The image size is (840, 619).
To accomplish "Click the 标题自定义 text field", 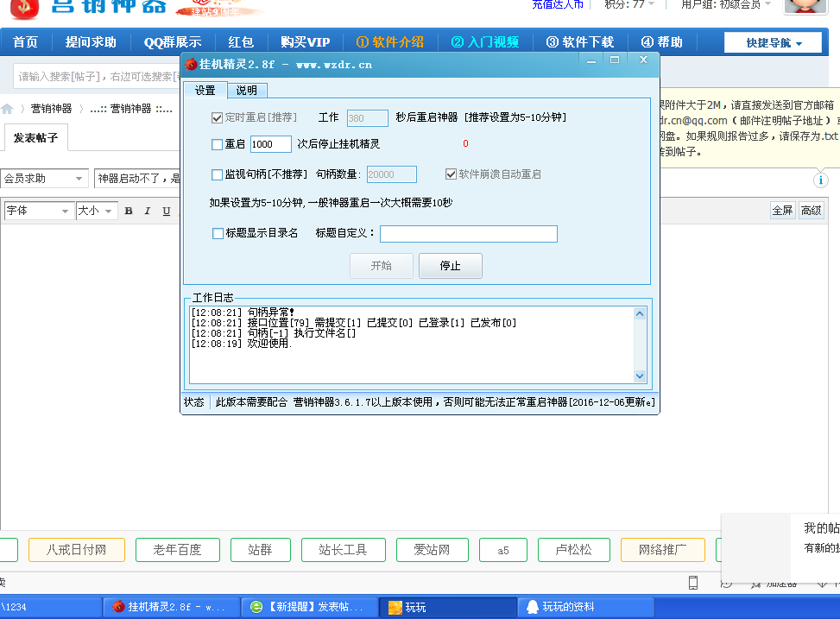I will click(468, 234).
